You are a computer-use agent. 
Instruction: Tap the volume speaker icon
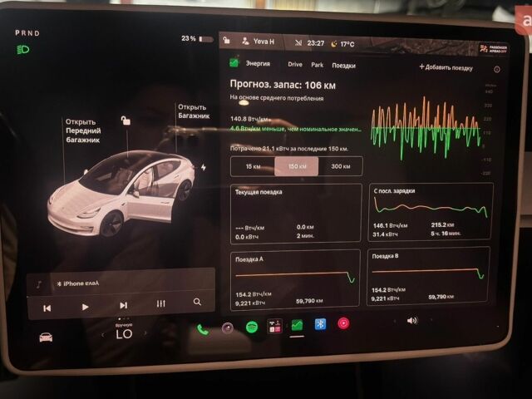click(412, 320)
